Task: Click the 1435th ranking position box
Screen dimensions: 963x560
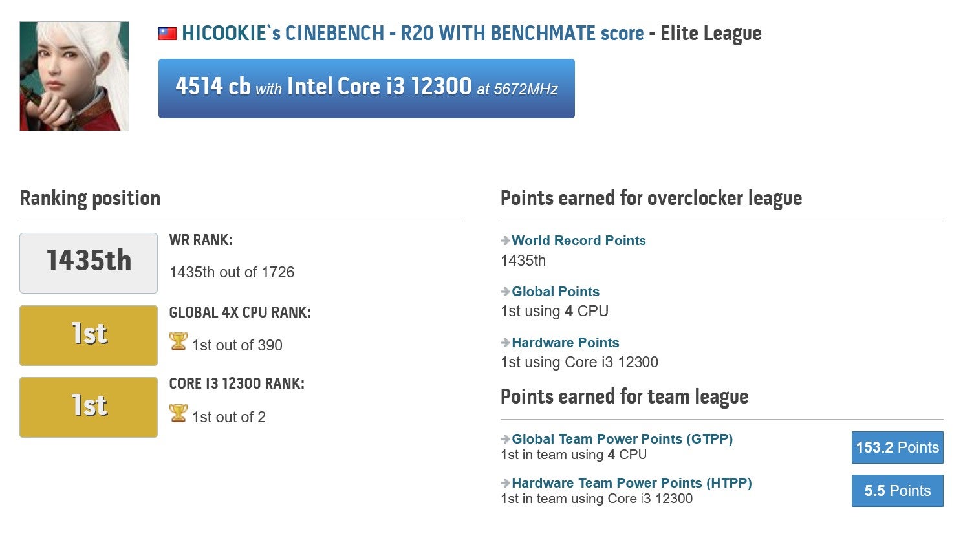Action: tap(89, 263)
